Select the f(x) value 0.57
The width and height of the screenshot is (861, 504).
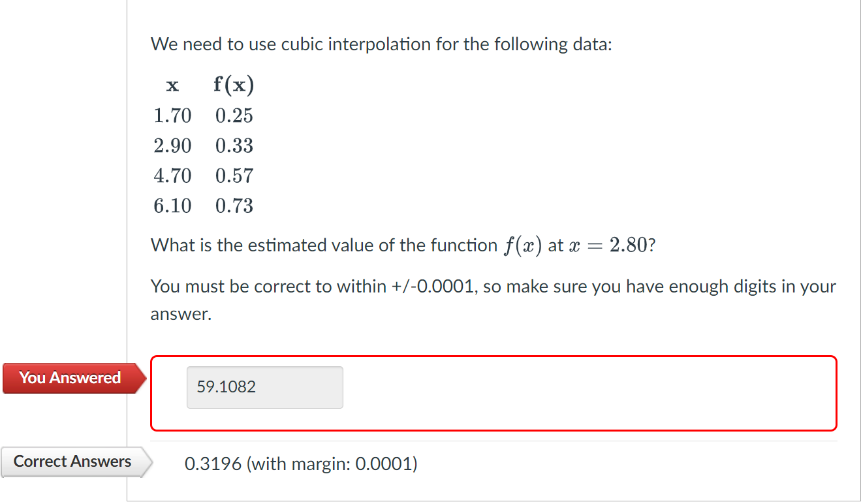234,176
